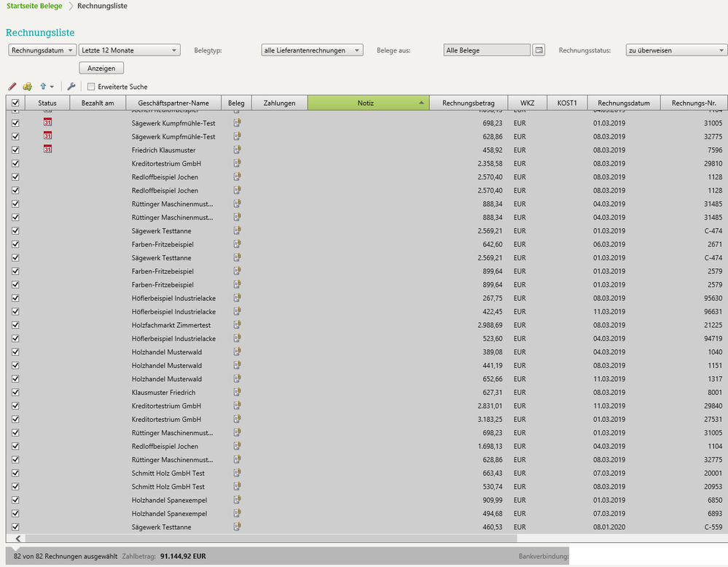The image size is (728, 567).
Task: Open Beleg document icon for Holzfachmarkt Zimmertest
Action: [x=237, y=325]
